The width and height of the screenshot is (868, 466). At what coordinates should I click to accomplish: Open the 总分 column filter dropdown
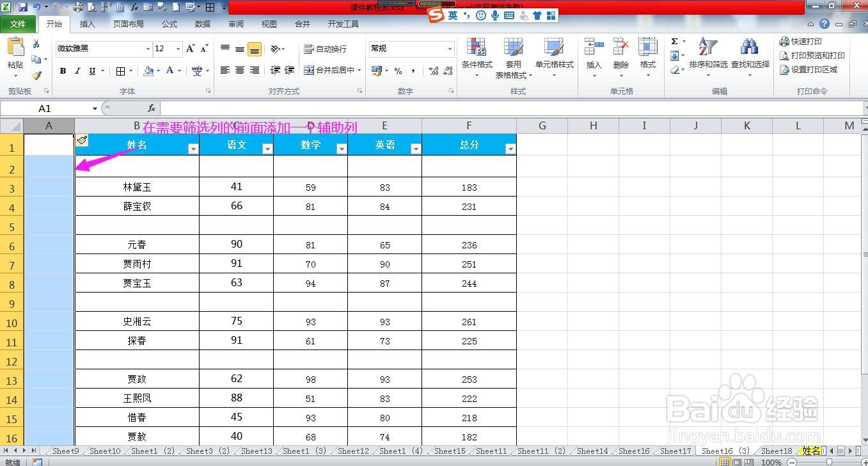tap(510, 149)
